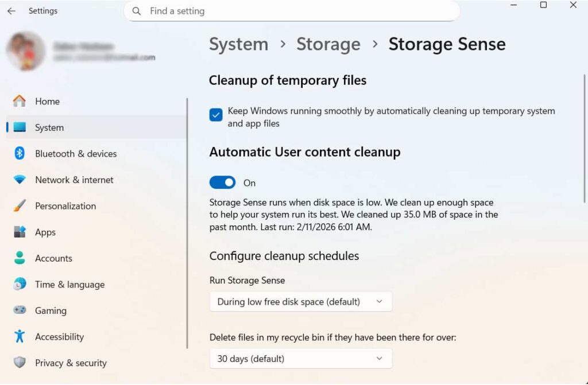Turn off Automatic User content cleanup toggle
This screenshot has height=385, width=588.
pos(222,183)
